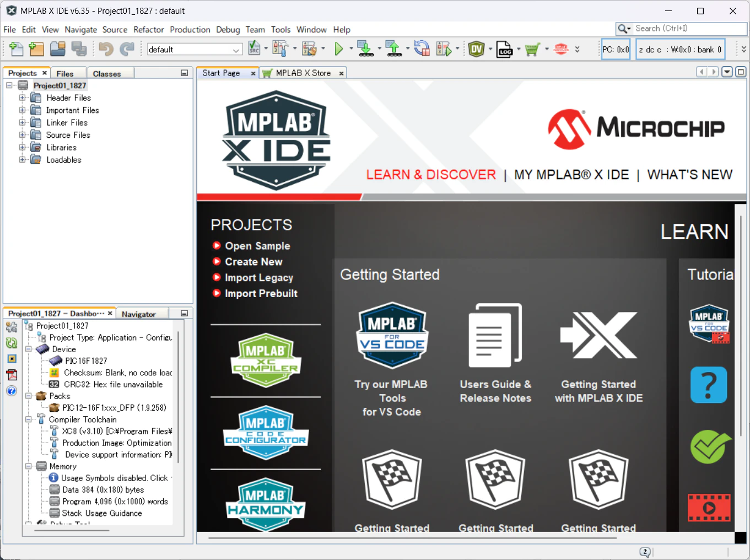
Task: Open the File menu
Action: click(9, 30)
